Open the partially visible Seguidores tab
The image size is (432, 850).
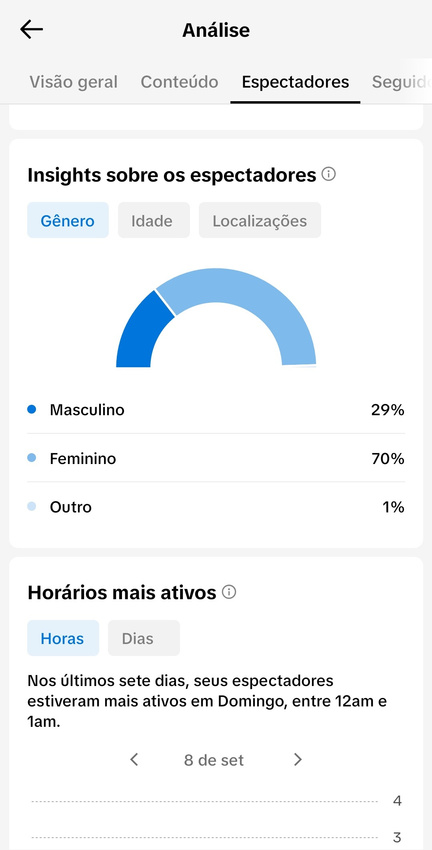pyautogui.click(x=401, y=82)
